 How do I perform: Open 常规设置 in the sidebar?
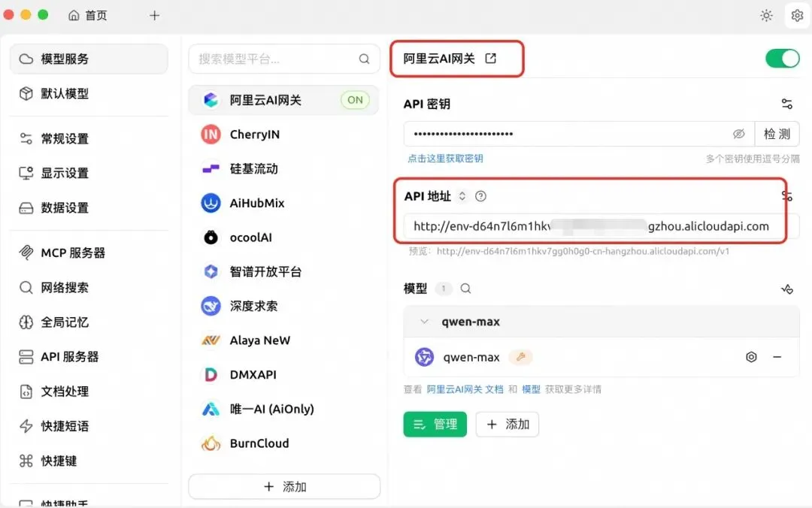(89, 139)
